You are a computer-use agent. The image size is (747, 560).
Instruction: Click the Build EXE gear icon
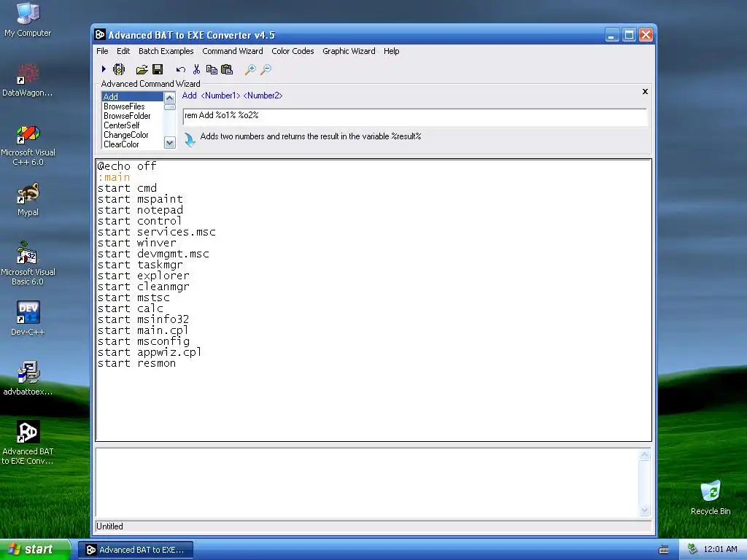[x=119, y=69]
